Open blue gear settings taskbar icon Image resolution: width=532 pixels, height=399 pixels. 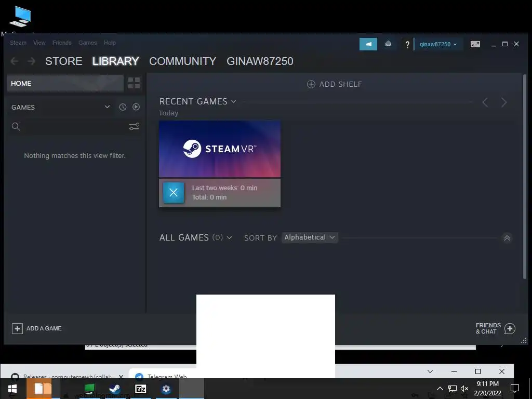(166, 389)
